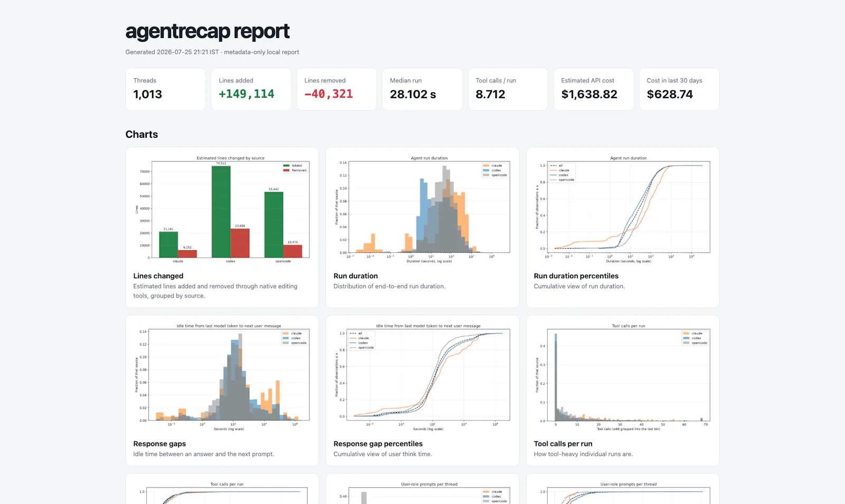Click Cumulative view of user think time text

(x=383, y=454)
